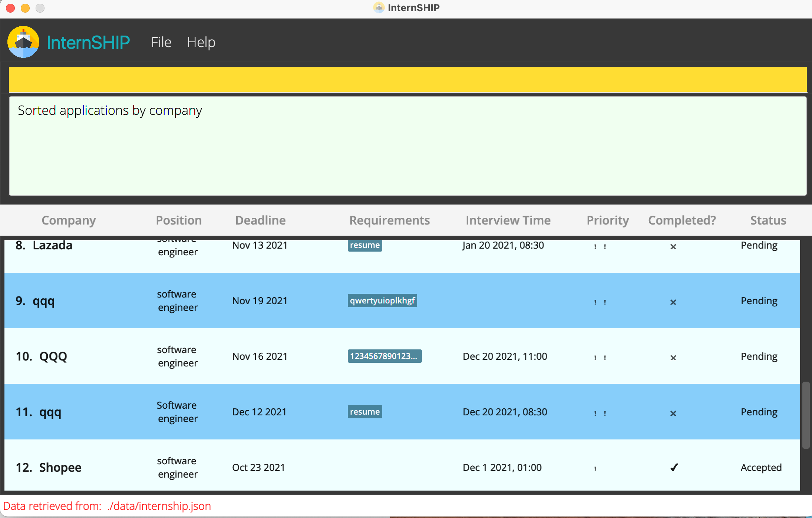
Task: Click priority exclamation marks for Lazada
Action: [x=600, y=246]
